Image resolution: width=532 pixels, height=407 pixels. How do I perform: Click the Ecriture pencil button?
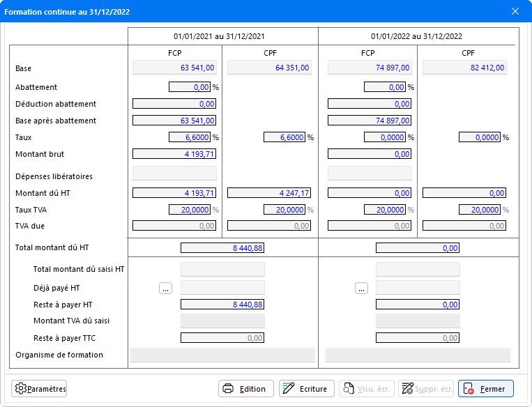(x=307, y=389)
